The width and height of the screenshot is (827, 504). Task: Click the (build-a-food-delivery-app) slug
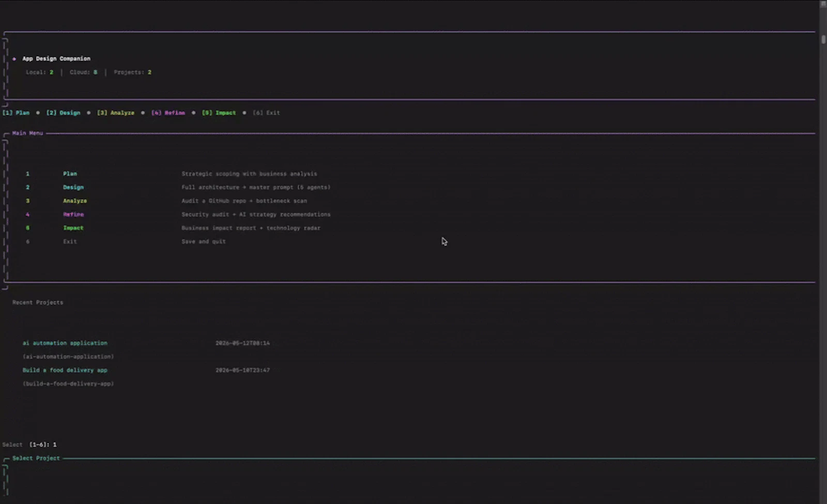tap(68, 384)
